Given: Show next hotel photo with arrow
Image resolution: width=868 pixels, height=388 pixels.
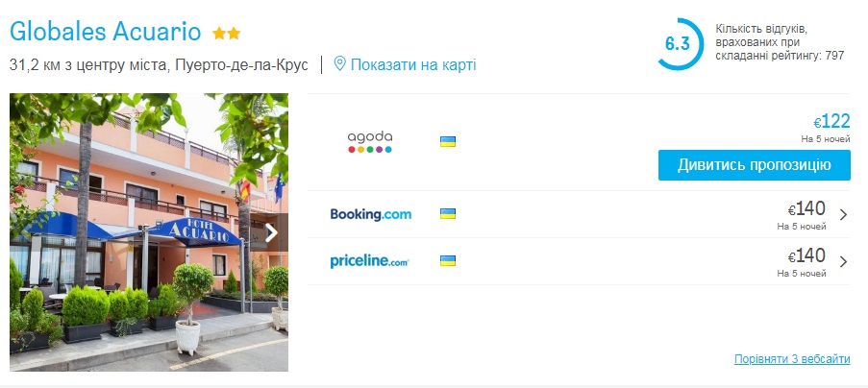Looking at the screenshot, I should point(272,231).
